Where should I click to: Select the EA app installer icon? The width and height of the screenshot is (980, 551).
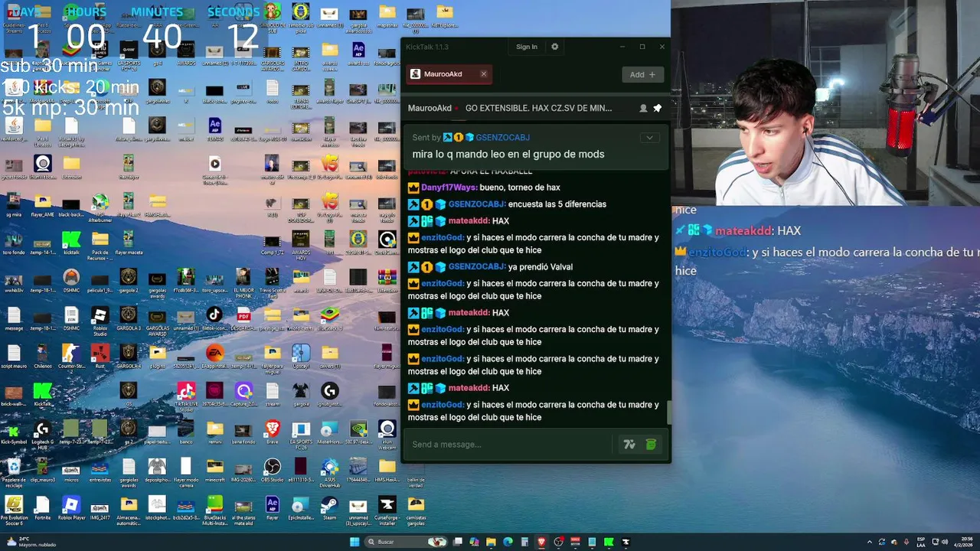tap(214, 356)
